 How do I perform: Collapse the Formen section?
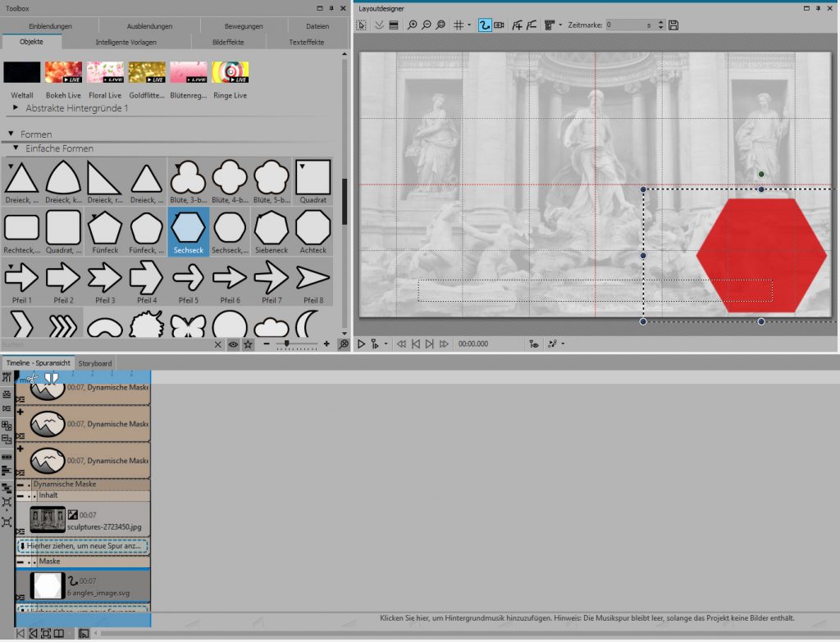coord(11,134)
